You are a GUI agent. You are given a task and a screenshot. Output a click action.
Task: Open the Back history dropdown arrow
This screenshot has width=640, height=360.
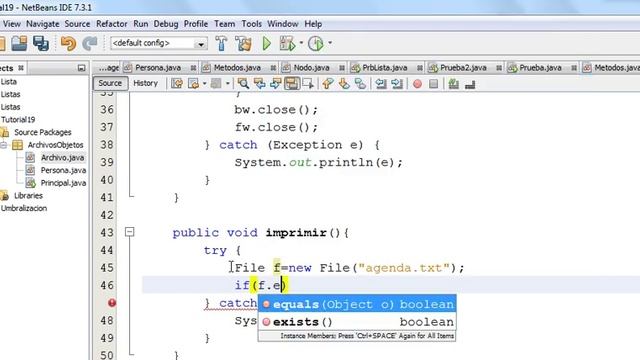pyautogui.click(x=204, y=84)
